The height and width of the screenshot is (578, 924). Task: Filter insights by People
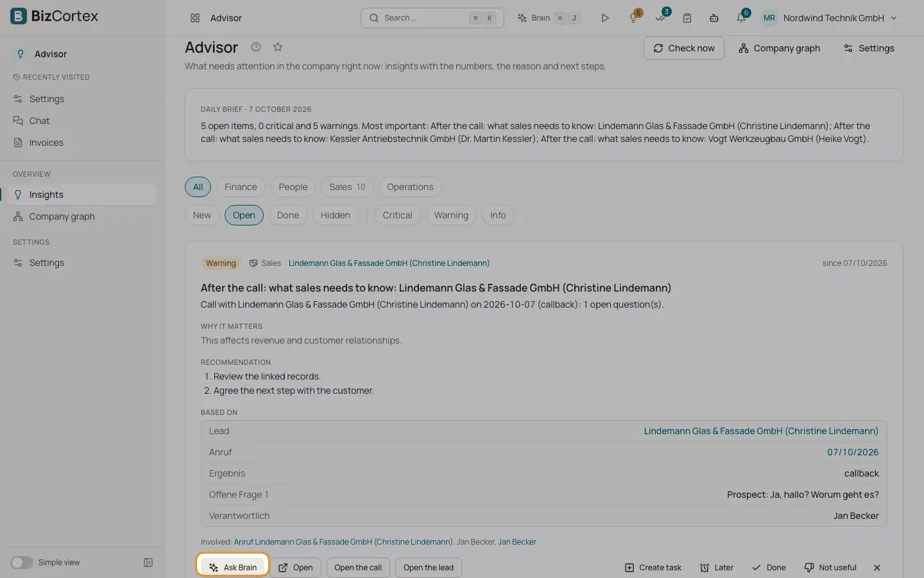pyautogui.click(x=293, y=187)
